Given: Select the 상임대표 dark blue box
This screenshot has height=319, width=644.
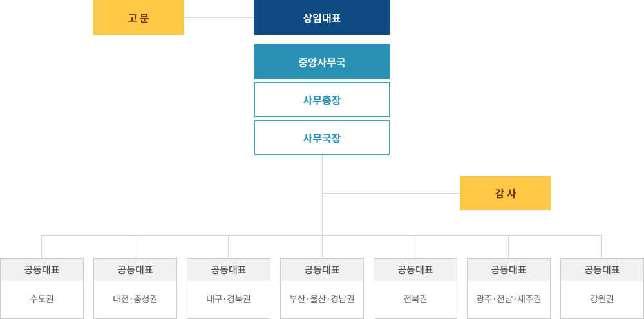Looking at the screenshot, I should coord(322,17).
